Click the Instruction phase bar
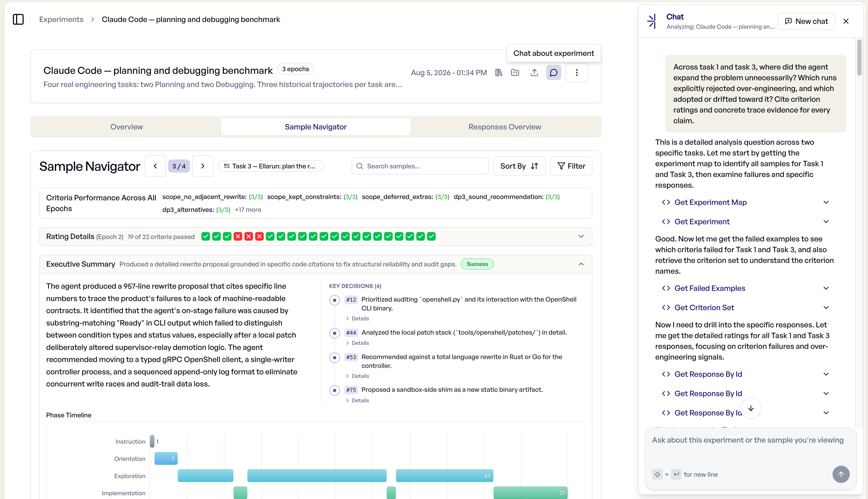This screenshot has width=868, height=499. [152, 442]
